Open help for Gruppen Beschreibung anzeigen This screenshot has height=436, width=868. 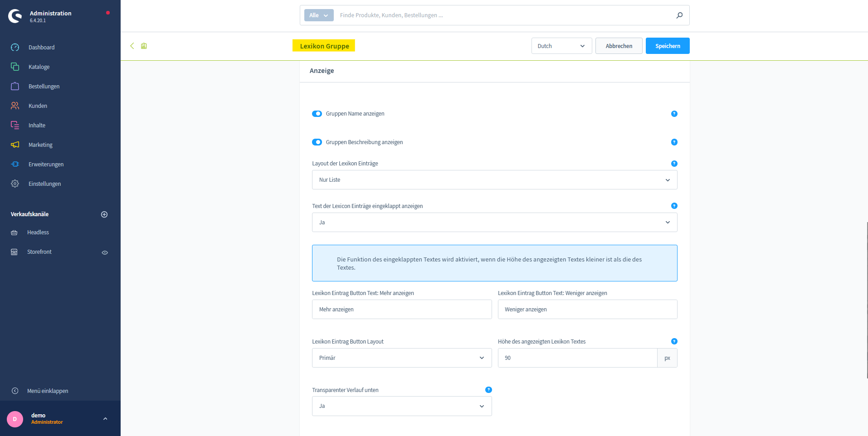click(674, 142)
